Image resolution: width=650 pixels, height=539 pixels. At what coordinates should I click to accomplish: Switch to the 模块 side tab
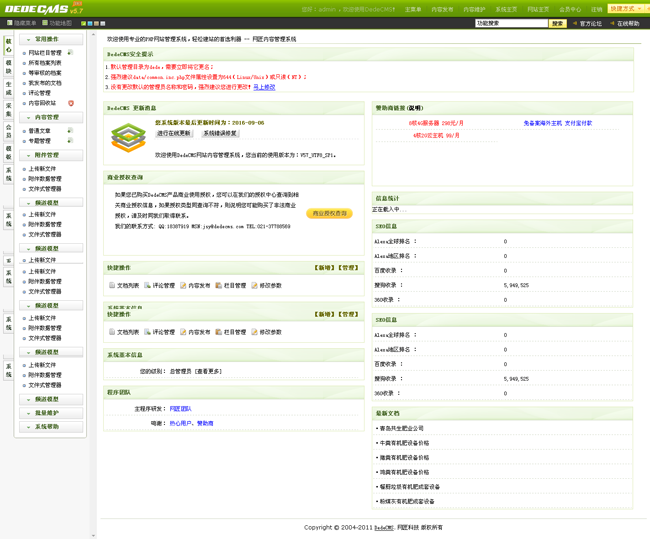(9, 67)
